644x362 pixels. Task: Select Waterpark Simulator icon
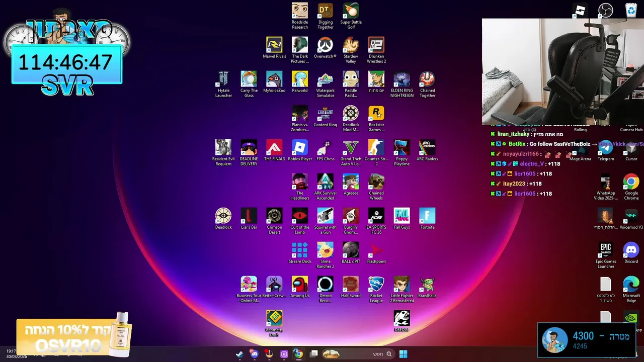click(x=326, y=84)
